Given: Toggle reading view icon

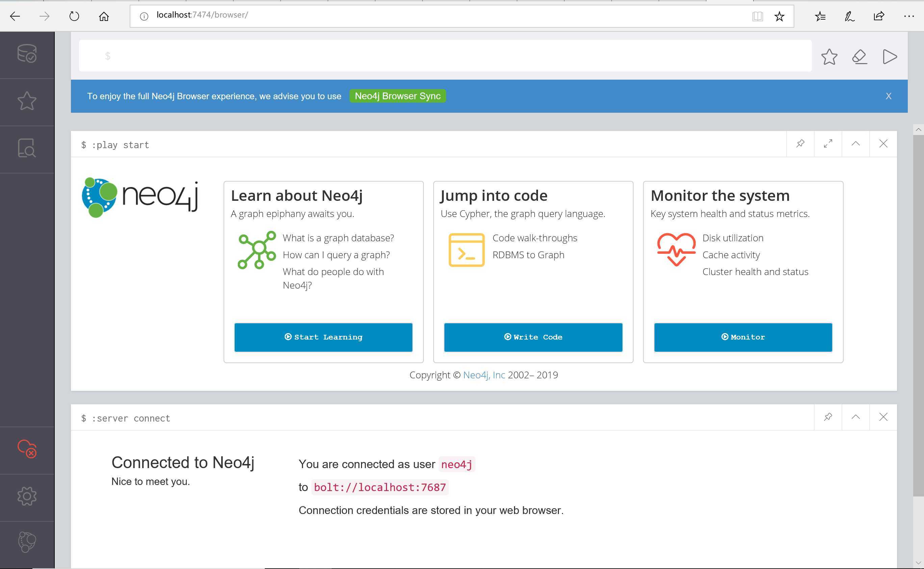Looking at the screenshot, I should click(757, 16).
